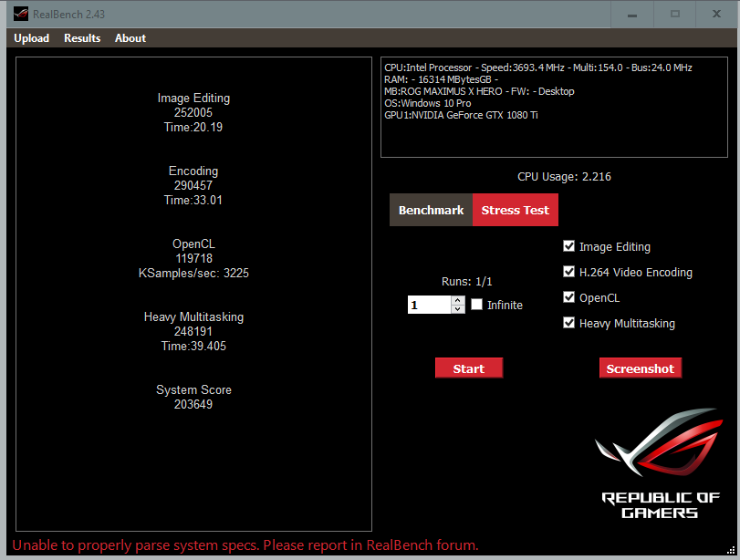Click the 'Heavy Multitasking' result heading
Image resolution: width=740 pixels, height=560 pixels.
[x=193, y=317]
